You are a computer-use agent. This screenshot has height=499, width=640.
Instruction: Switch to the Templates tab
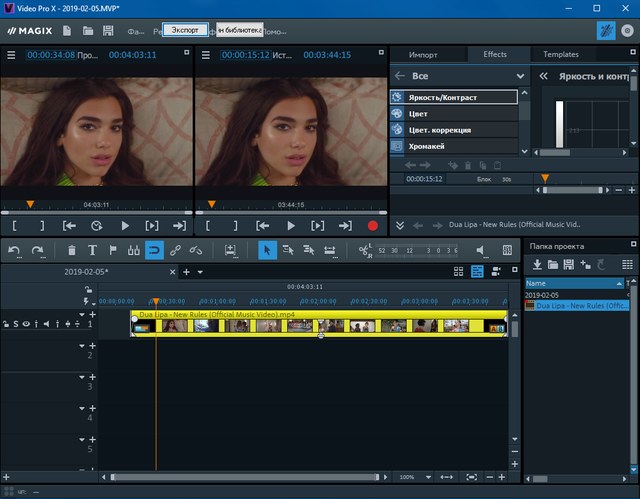click(x=561, y=54)
